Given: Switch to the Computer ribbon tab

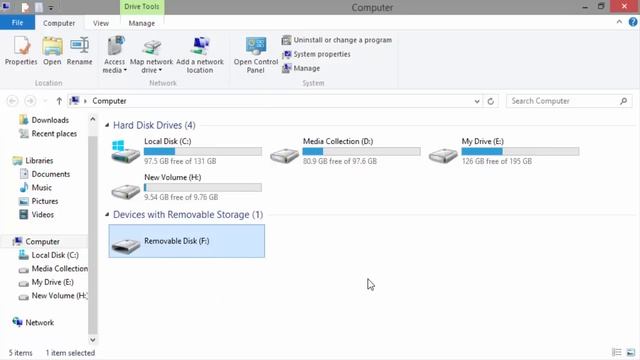Looking at the screenshot, I should point(59,23).
